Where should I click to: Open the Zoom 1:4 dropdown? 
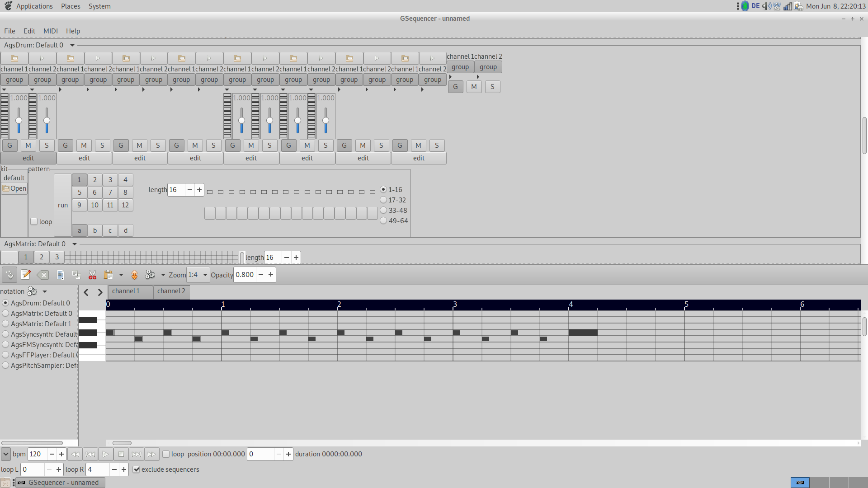coord(198,275)
